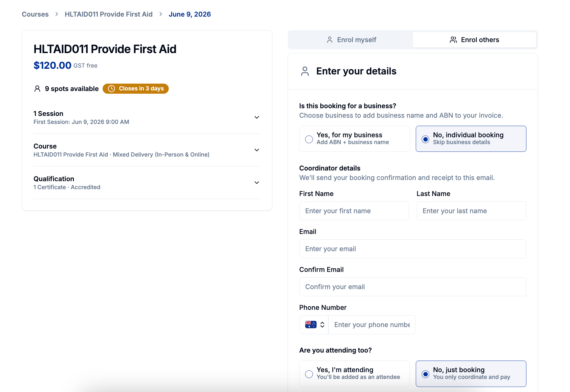Expand the Qualification section
The height and width of the screenshot is (392, 570).
(147, 183)
